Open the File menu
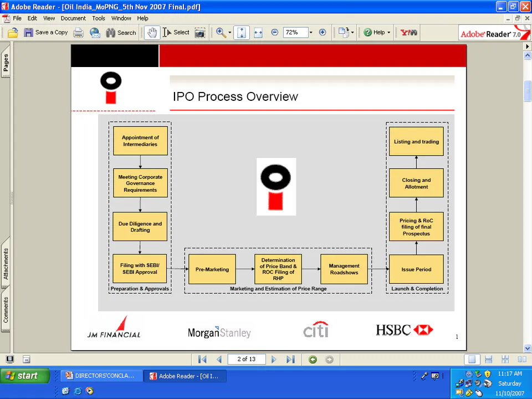This screenshot has width=532, height=399. tap(17, 18)
